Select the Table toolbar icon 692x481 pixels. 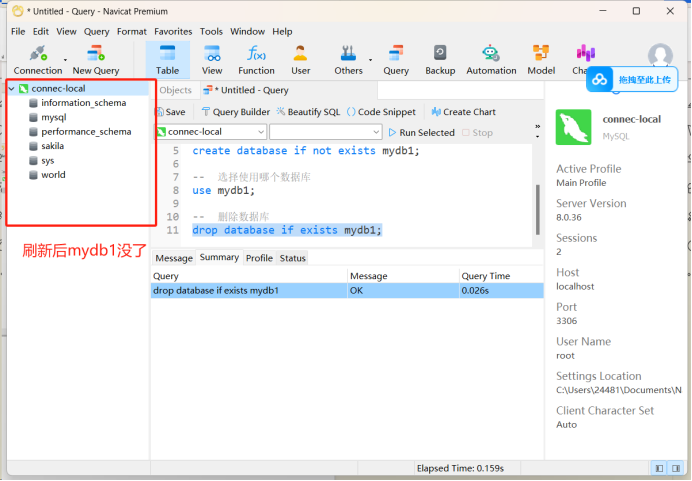click(x=167, y=60)
